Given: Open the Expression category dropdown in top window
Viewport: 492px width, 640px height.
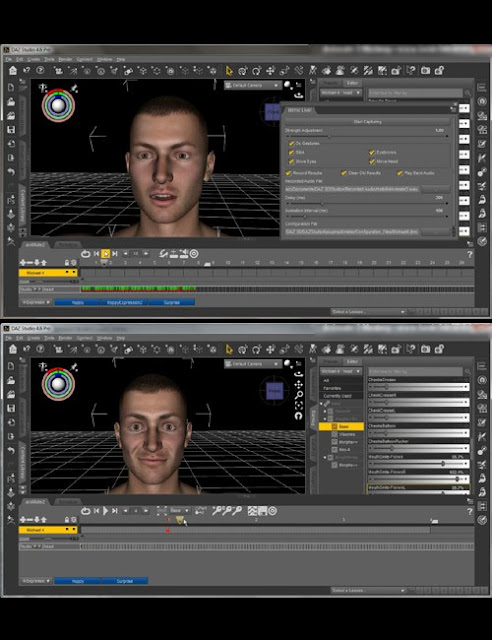Looking at the screenshot, I should [36, 302].
